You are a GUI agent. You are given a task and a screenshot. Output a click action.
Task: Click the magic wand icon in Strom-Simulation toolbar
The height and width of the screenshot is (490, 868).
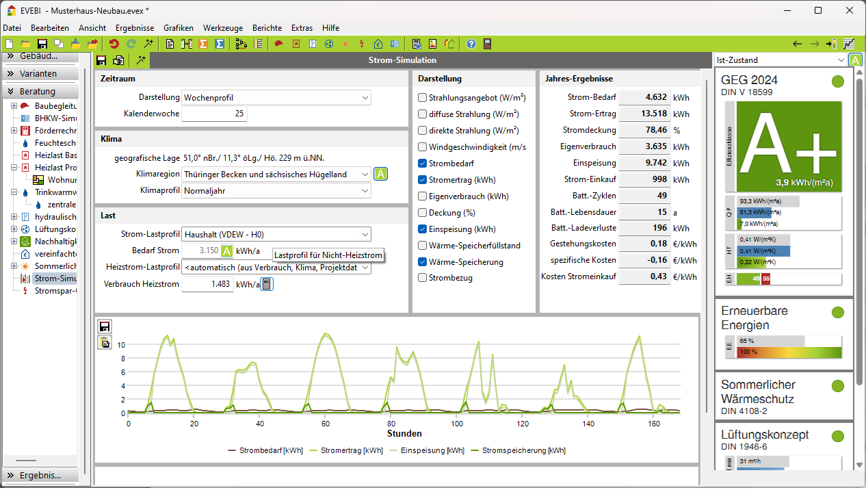point(140,60)
